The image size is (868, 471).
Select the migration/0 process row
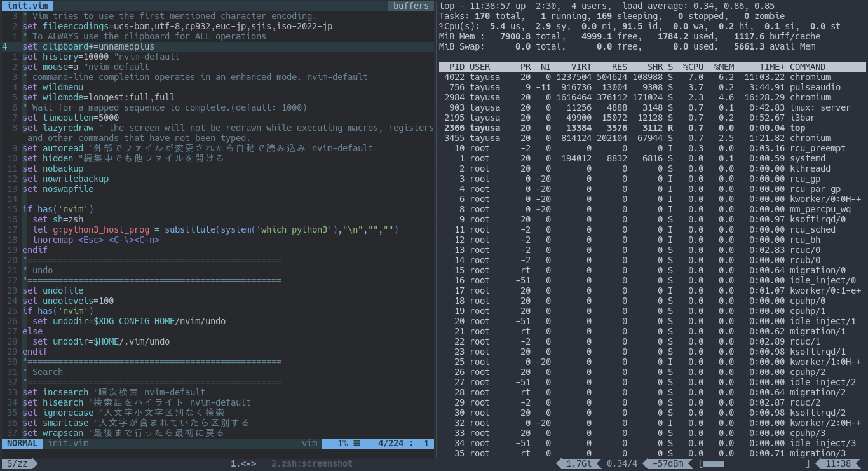652,270
